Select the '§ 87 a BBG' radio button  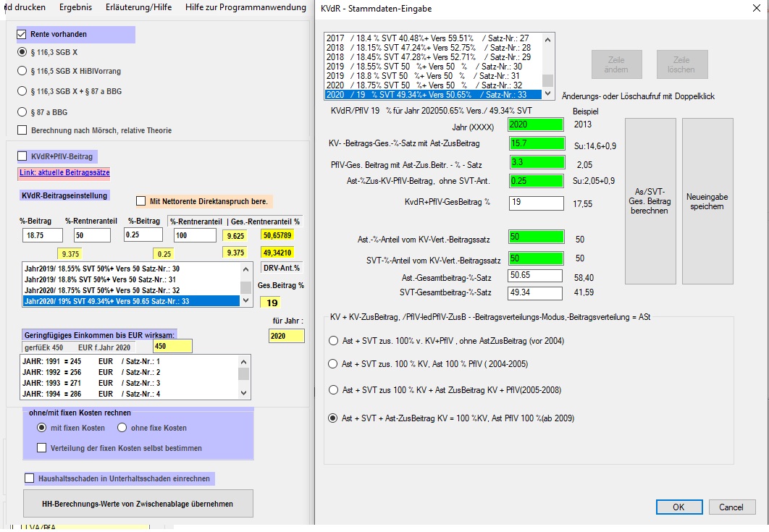pyautogui.click(x=21, y=111)
